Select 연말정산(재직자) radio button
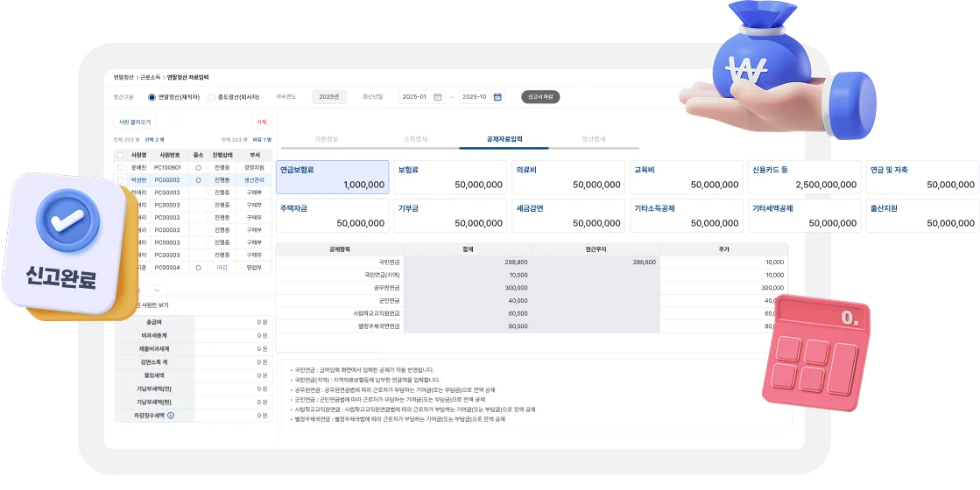980x490 pixels. pyautogui.click(x=152, y=97)
